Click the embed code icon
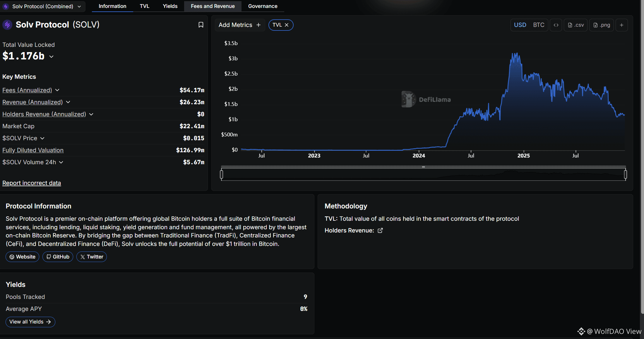 point(556,25)
